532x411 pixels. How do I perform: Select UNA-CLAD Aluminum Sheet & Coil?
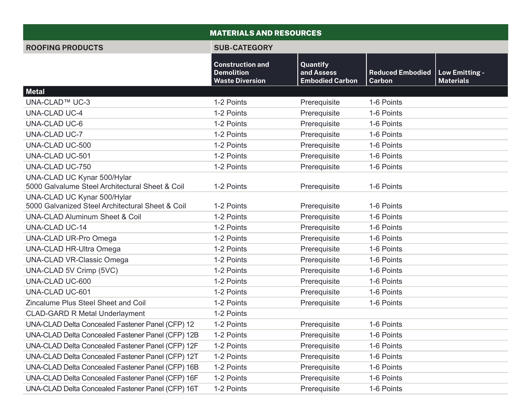coord(83,217)
